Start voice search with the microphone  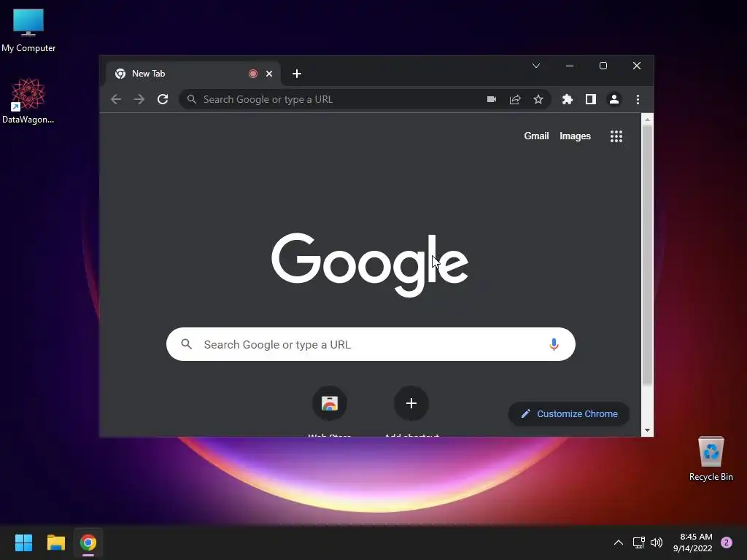[x=554, y=344]
